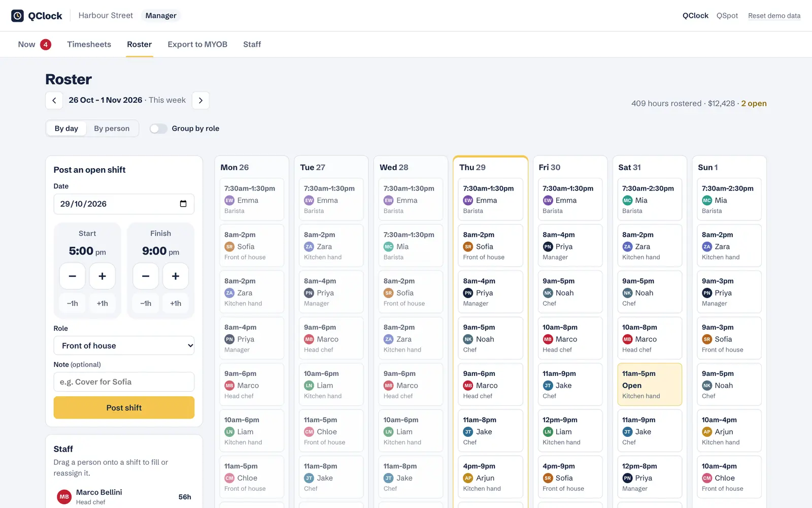Increase finish time with plus button
Viewport: 812px width, 508px height.
(x=176, y=276)
